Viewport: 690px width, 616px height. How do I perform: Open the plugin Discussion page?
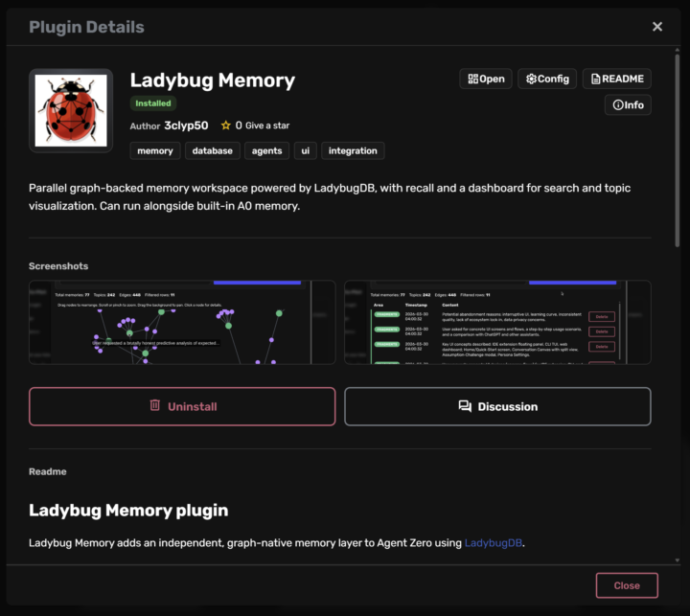(x=497, y=406)
